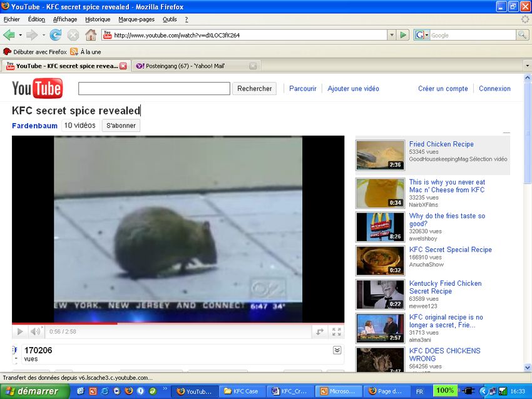Switch to the Microso... taskbar button
The height and width of the screenshot is (399, 532).
[338, 391]
